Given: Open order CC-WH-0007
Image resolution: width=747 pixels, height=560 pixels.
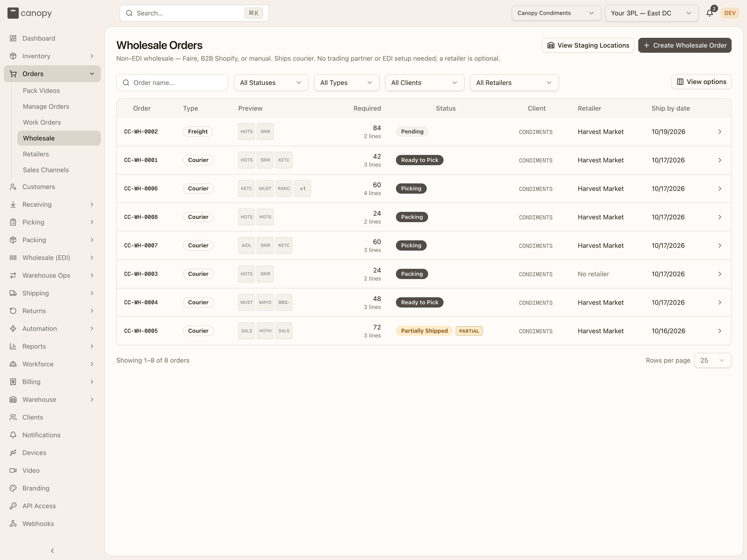Looking at the screenshot, I should pos(423,245).
